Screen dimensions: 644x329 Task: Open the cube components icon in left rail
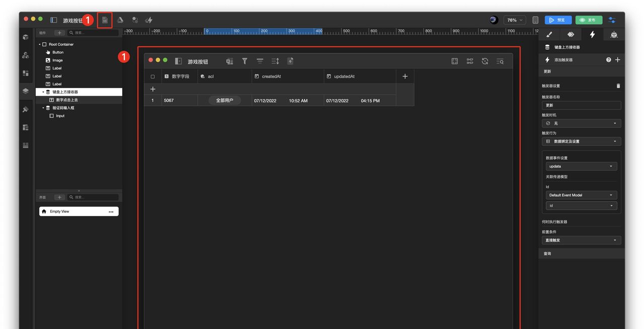(x=26, y=37)
